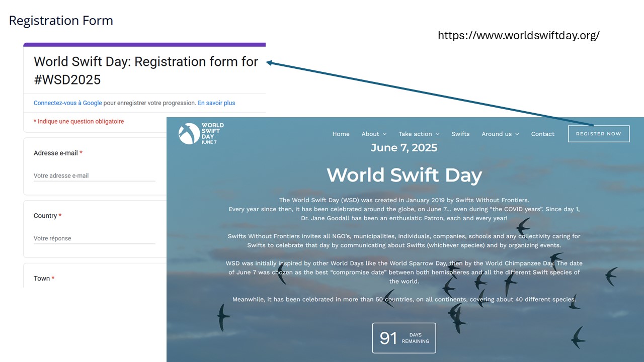Click the Registration form for #WSD2025 title
The image size is (644, 362).
pos(146,70)
